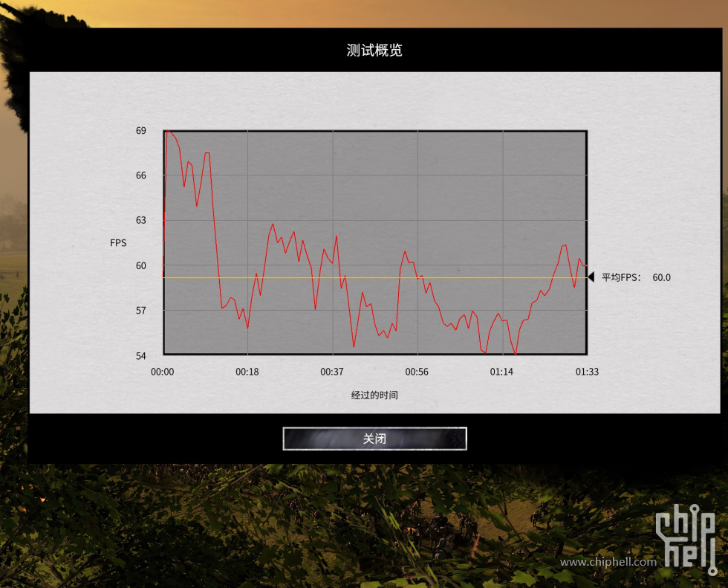728x588 pixels.
Task: Click the 60 y-axis value
Action: tap(140, 265)
